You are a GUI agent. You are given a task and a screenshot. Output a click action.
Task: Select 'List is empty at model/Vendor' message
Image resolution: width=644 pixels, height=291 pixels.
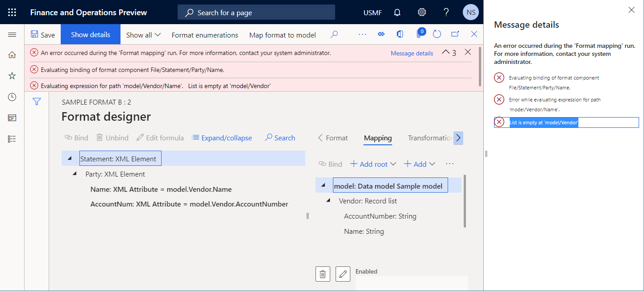[567, 122]
